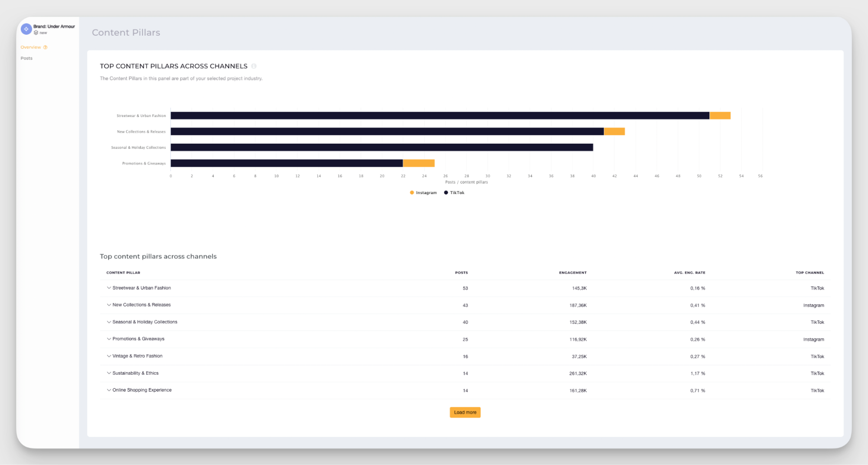
Task: Click the info icon beside TOP CONTENT PILLARS heading
Action: pos(254,66)
